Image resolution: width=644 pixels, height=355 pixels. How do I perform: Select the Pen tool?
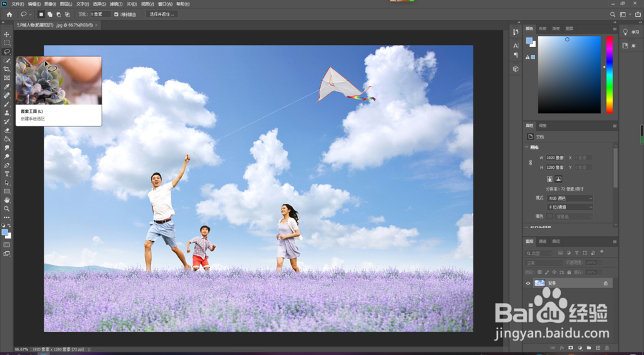[6, 165]
